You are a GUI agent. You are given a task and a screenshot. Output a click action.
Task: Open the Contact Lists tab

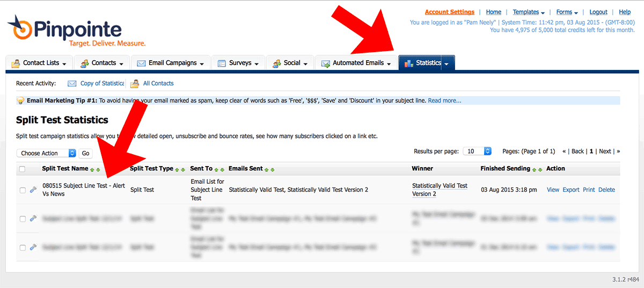[40, 63]
